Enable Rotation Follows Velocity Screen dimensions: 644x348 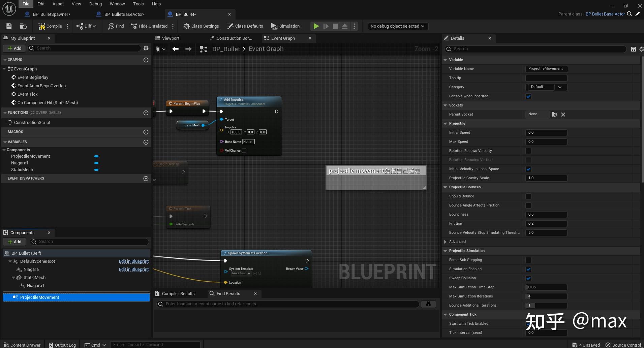[x=528, y=151]
